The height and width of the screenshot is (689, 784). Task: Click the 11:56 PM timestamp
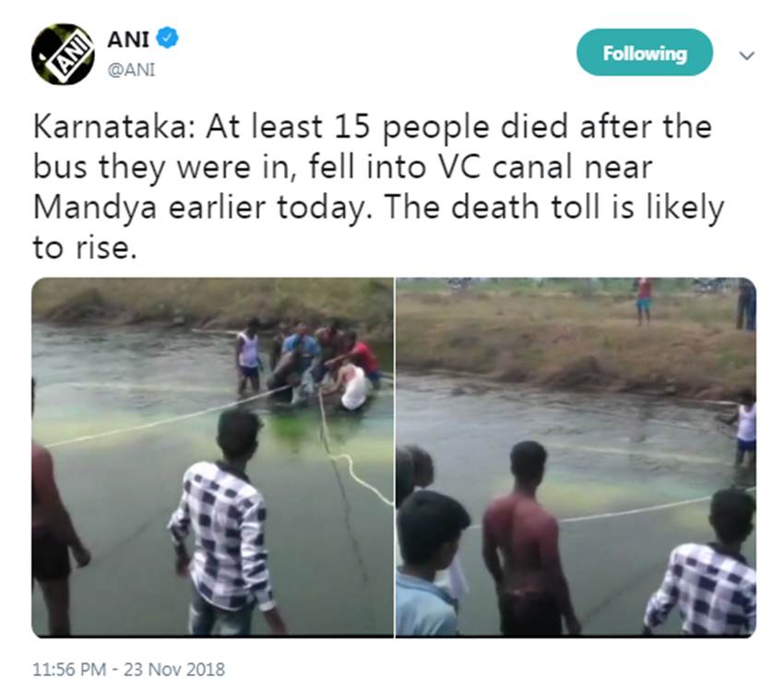71,669
